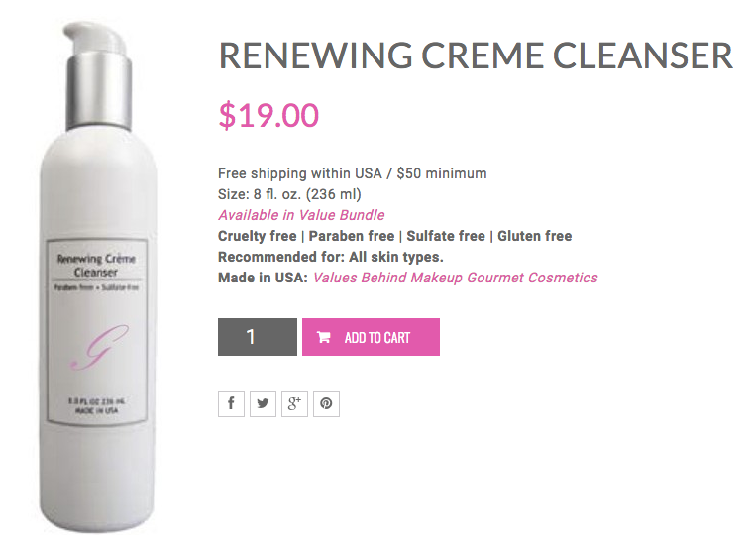Click the shopping cart icon in pink button
This screenshot has width=751, height=560.
click(323, 337)
